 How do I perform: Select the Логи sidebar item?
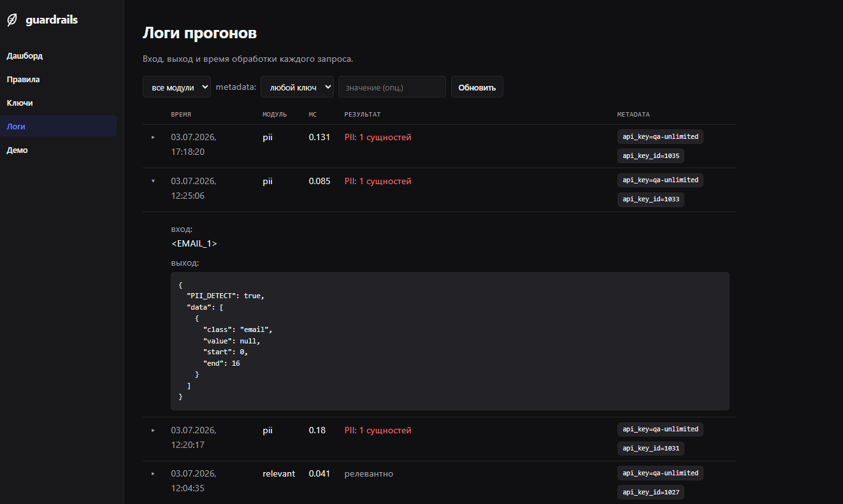pos(58,126)
